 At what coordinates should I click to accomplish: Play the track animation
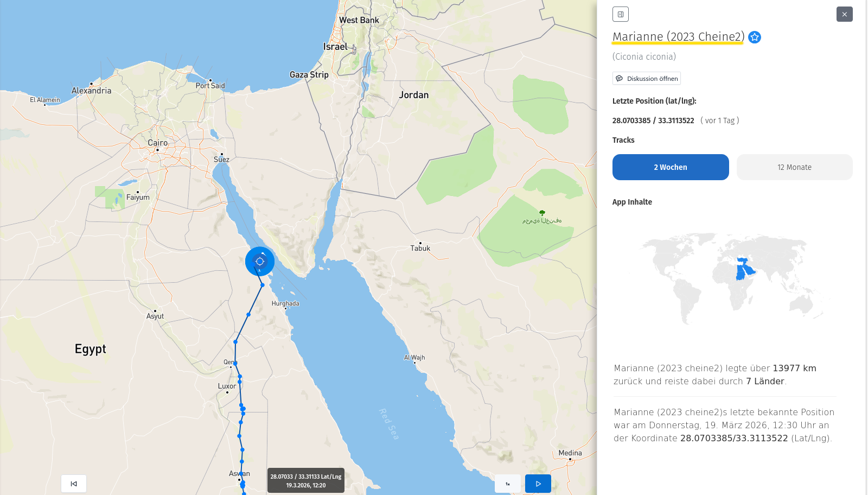(538, 484)
